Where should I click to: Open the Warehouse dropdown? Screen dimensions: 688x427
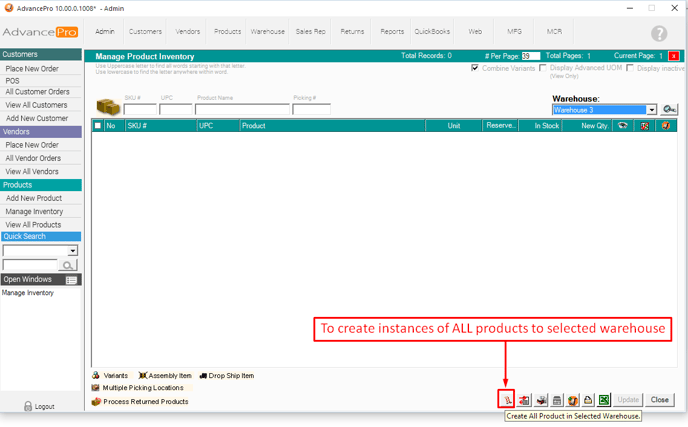[x=652, y=110]
